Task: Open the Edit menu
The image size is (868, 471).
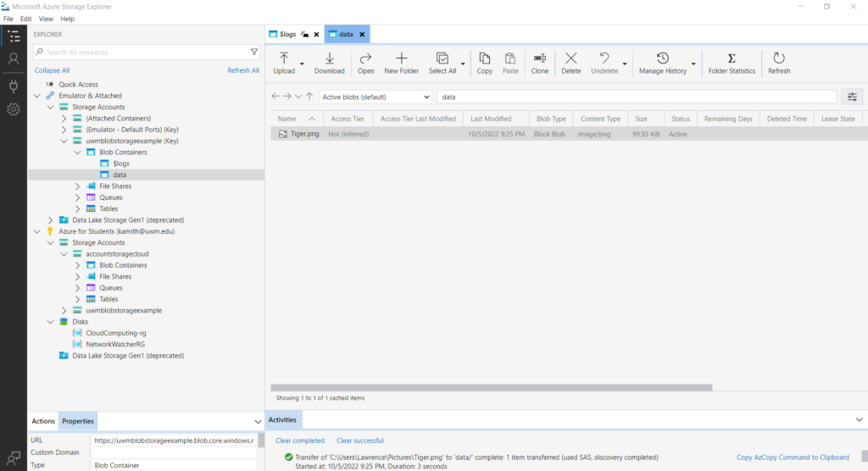Action: [26, 19]
